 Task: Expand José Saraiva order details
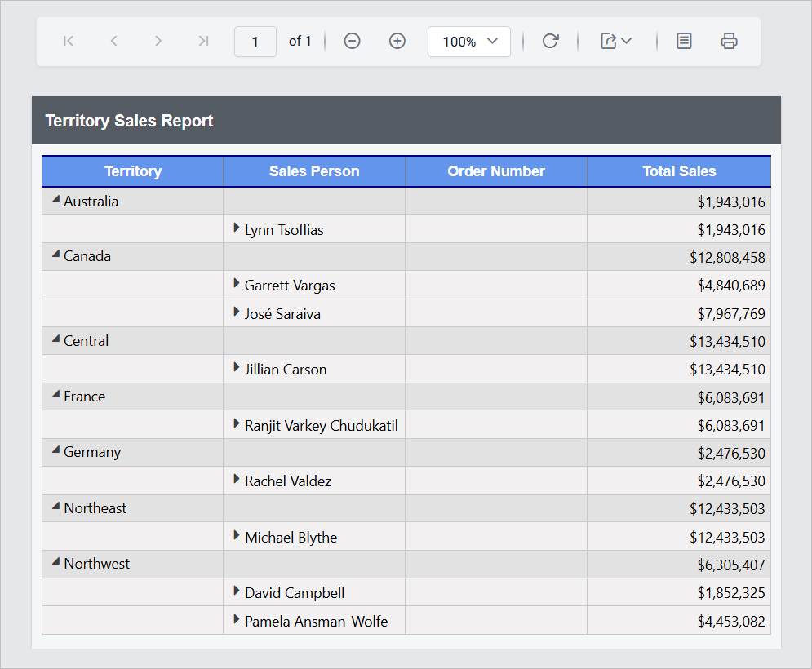coord(237,312)
